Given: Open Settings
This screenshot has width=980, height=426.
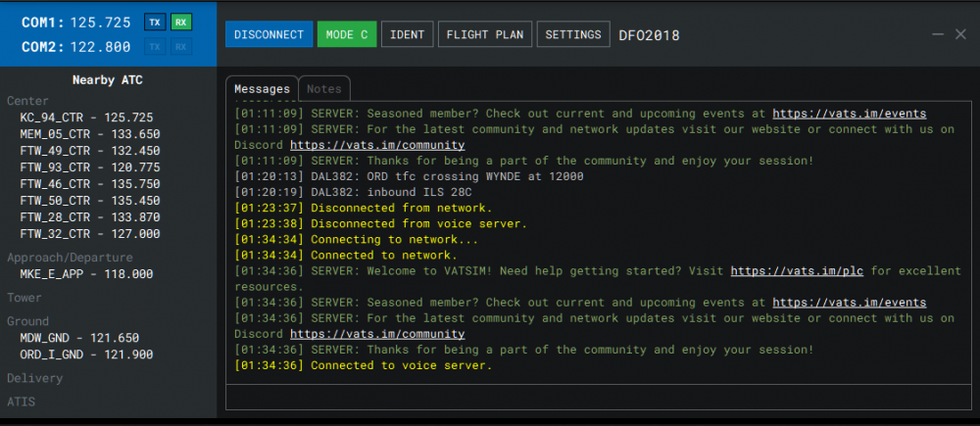Looking at the screenshot, I should coord(572,34).
